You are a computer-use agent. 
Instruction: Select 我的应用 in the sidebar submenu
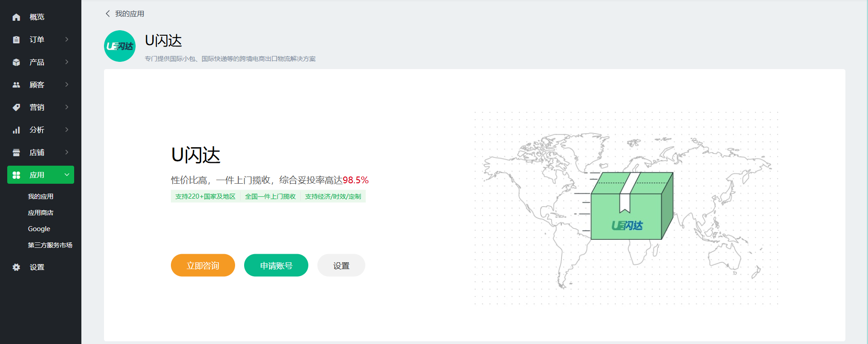point(41,196)
